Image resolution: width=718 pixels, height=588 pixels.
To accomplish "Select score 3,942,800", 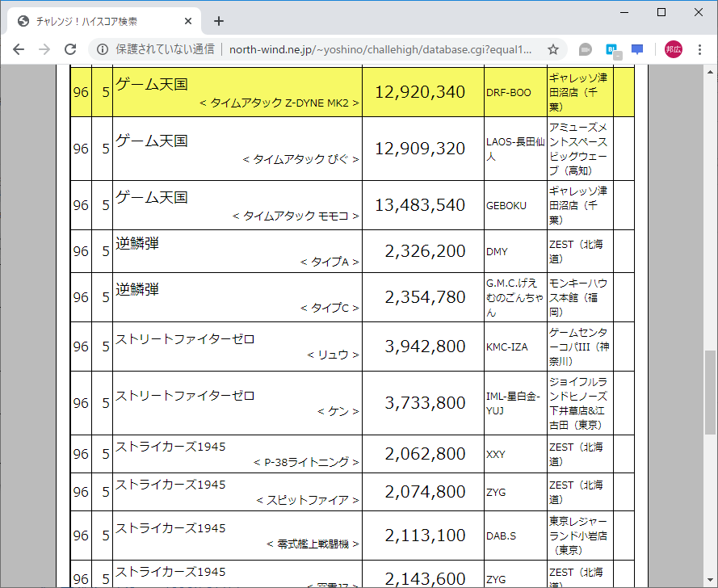I will 425,346.
